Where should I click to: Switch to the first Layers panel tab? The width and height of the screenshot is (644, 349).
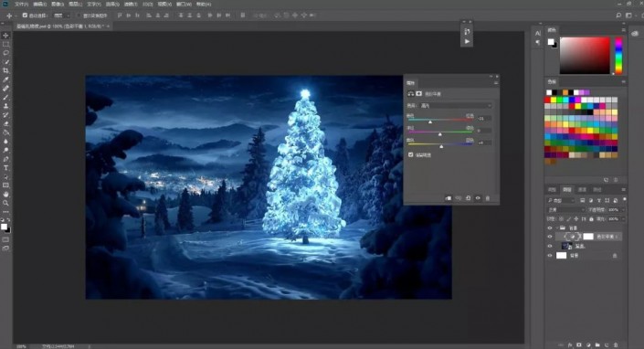coord(552,190)
